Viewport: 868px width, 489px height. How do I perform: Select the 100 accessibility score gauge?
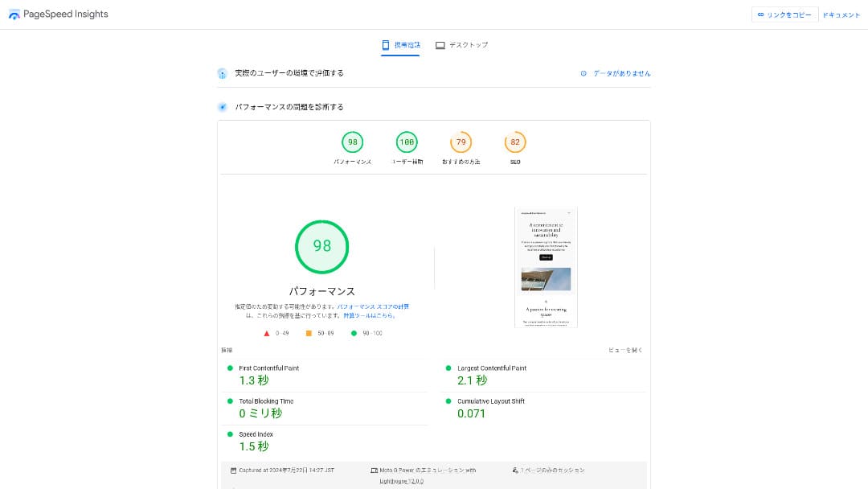click(x=407, y=143)
